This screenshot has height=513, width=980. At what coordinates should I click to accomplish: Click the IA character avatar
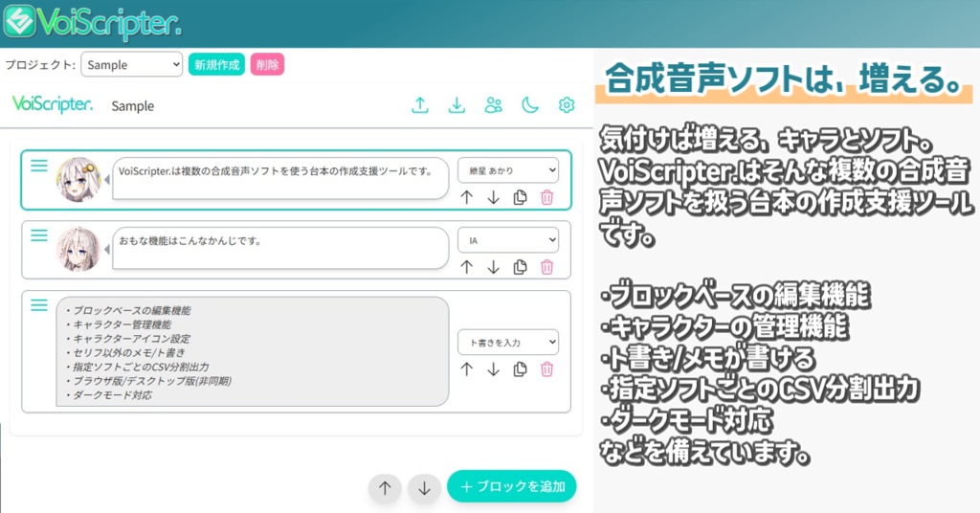(78, 249)
